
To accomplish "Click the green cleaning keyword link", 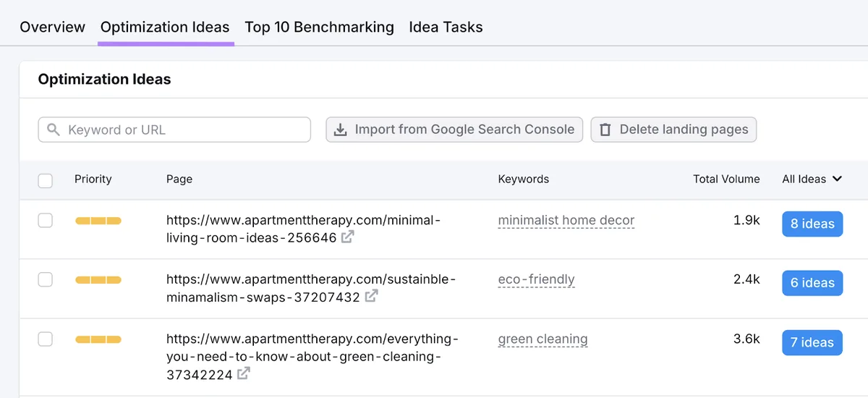I will click(542, 339).
